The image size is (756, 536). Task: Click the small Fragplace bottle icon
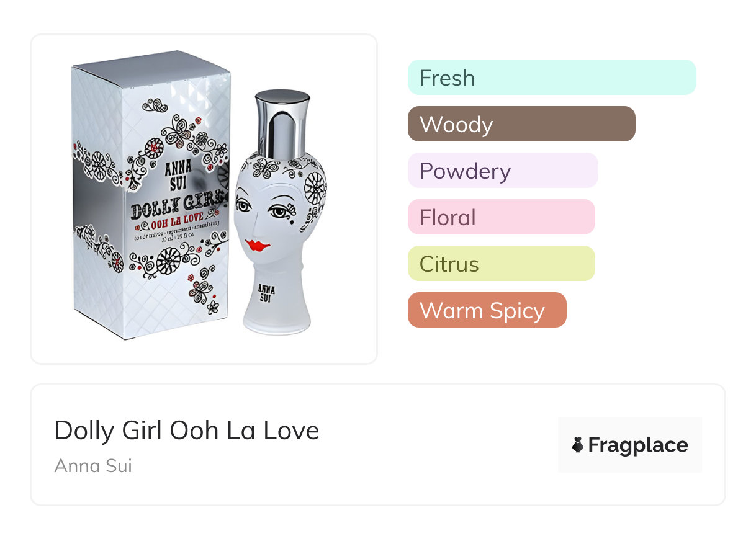click(x=578, y=445)
